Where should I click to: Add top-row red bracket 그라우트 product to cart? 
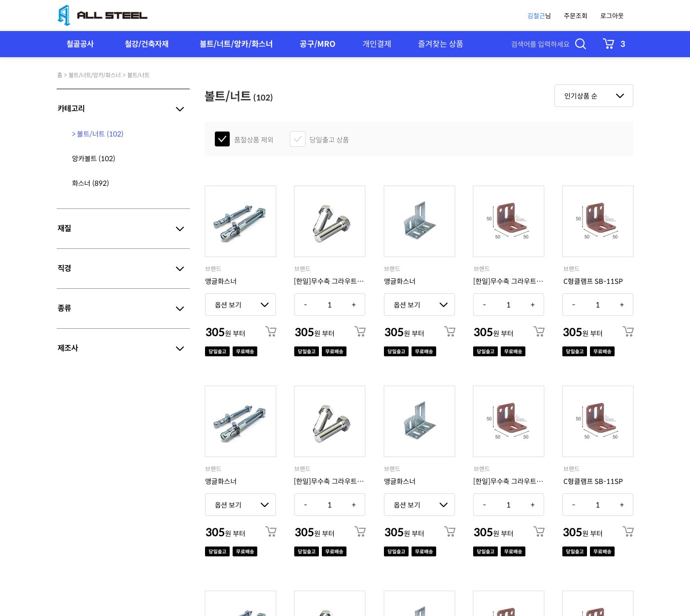[539, 331]
